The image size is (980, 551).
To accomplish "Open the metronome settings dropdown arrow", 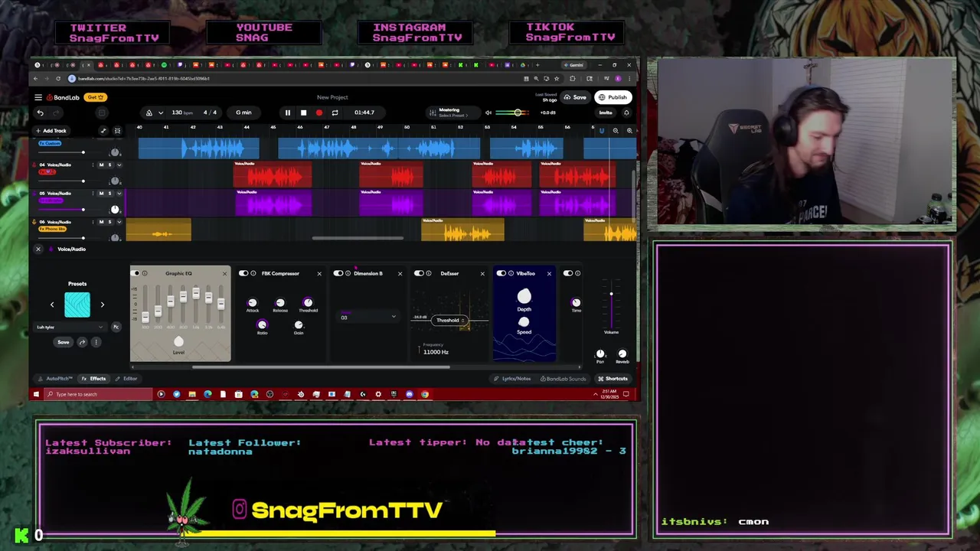I will 161,112.
